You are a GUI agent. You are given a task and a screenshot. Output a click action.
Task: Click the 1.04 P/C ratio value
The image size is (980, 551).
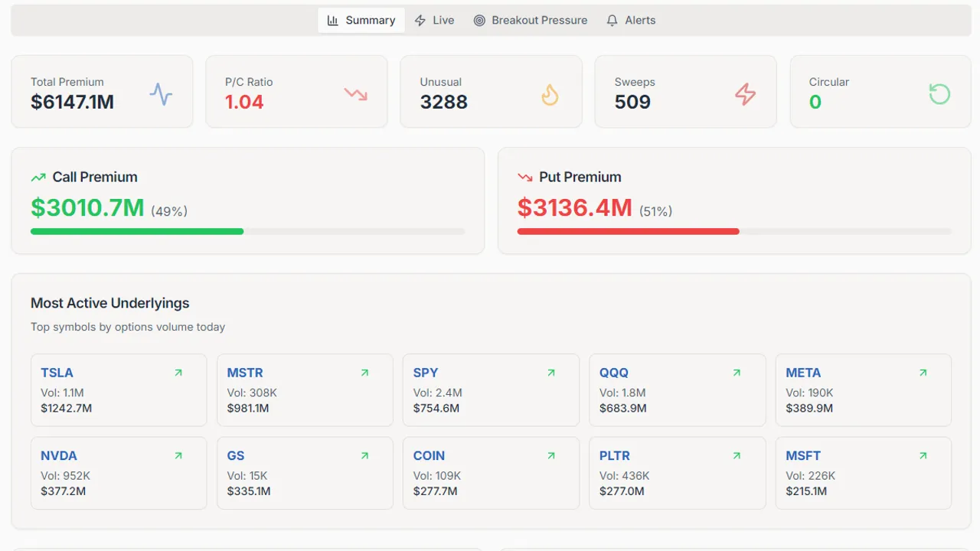pyautogui.click(x=244, y=102)
